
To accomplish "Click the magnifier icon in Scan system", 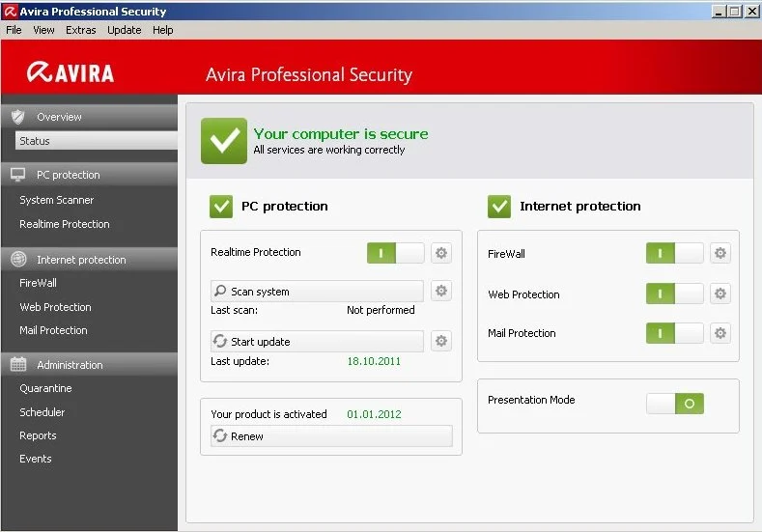I will (x=220, y=291).
